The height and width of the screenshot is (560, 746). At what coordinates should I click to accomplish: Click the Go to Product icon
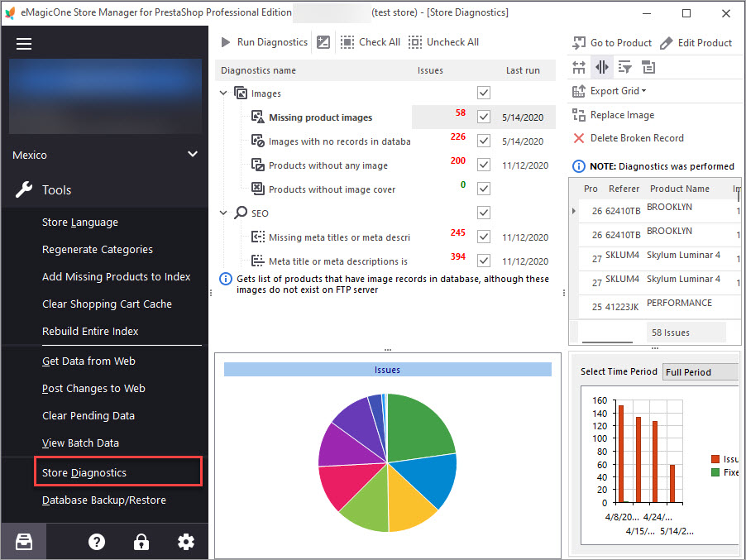pos(579,43)
